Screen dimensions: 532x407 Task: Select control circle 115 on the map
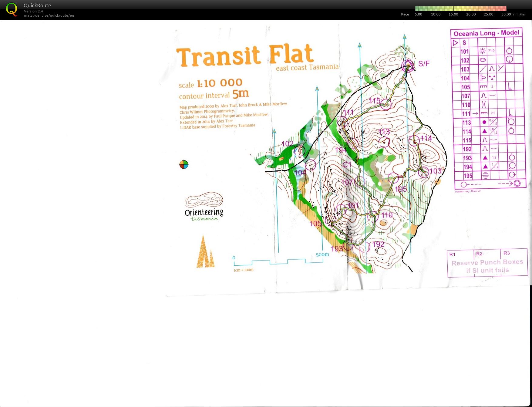coord(386,104)
